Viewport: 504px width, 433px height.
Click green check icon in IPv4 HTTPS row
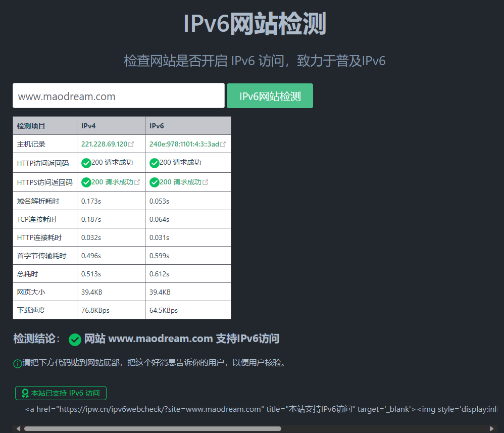pyautogui.click(x=86, y=182)
